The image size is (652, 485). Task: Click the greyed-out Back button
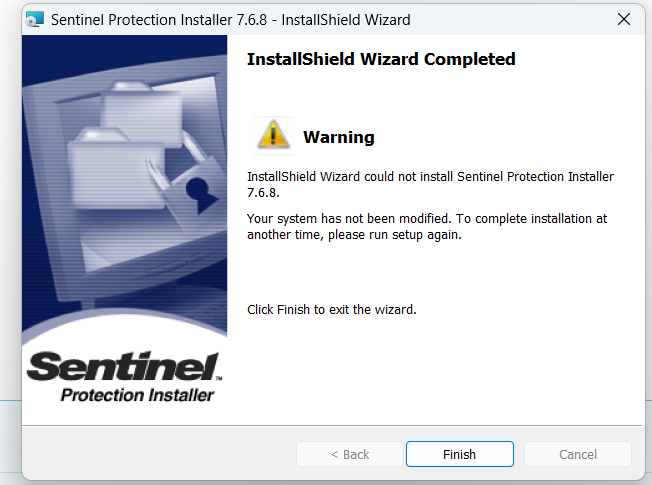[x=350, y=454]
